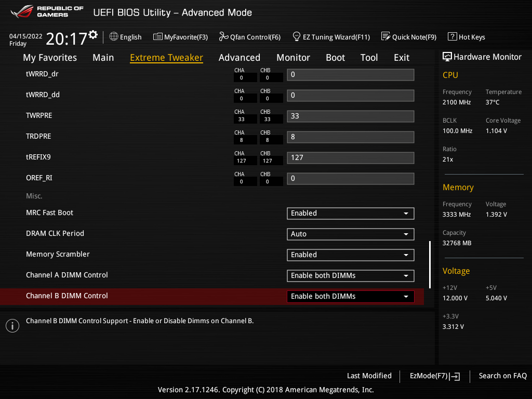The width and height of the screenshot is (532, 399).
Task: Click the globe language icon
Action: pyautogui.click(x=114, y=37)
